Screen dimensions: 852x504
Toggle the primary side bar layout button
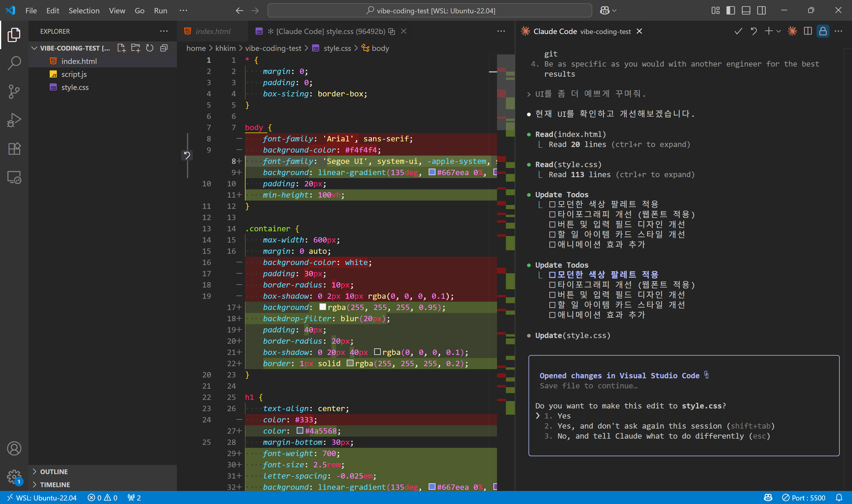(730, 11)
